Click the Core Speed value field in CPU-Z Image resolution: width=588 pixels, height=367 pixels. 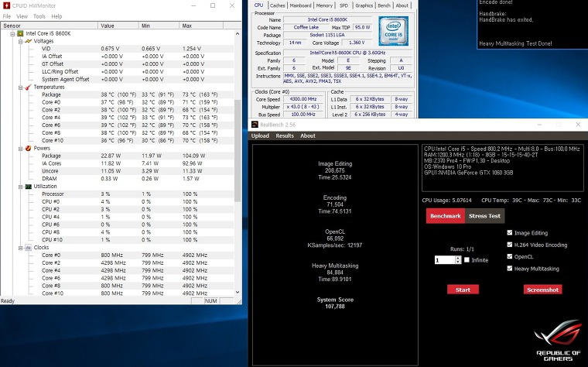click(303, 99)
